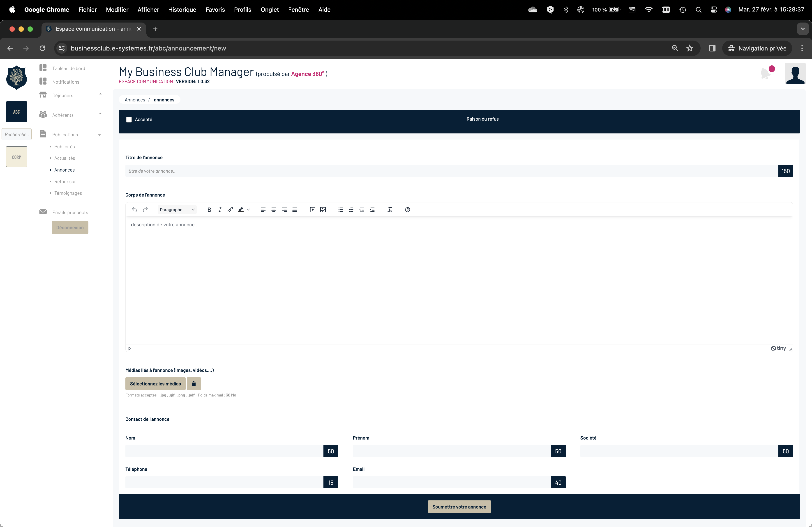The height and width of the screenshot is (527, 812).
Task: Check the Accepté checkbox
Action: [x=129, y=120]
